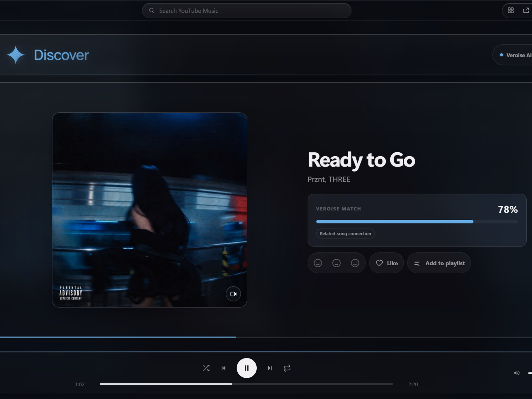Click the total duration 2:20
Screen dimensions: 532x399
[x=413, y=384]
